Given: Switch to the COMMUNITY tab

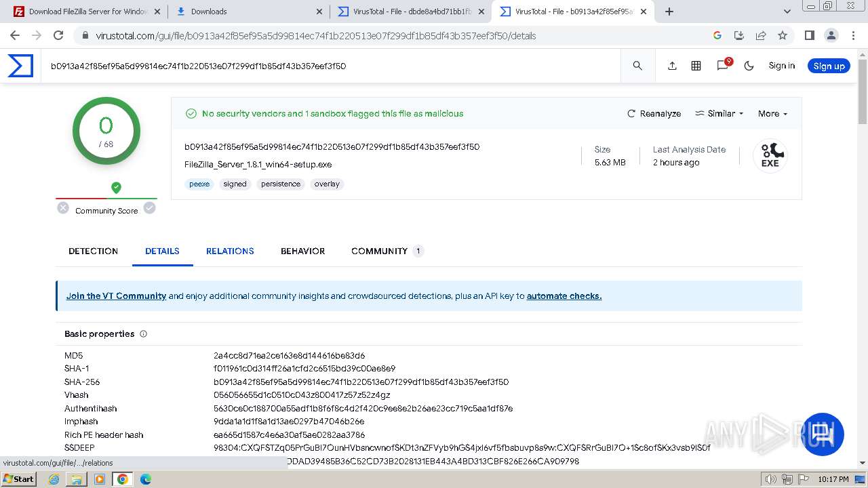Looking at the screenshot, I should (387, 251).
